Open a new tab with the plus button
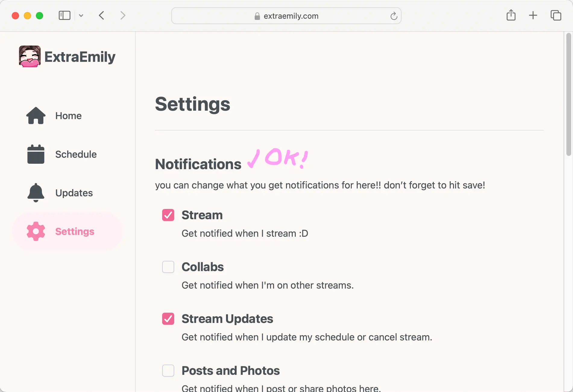Viewport: 573px width, 392px height. pos(533,15)
